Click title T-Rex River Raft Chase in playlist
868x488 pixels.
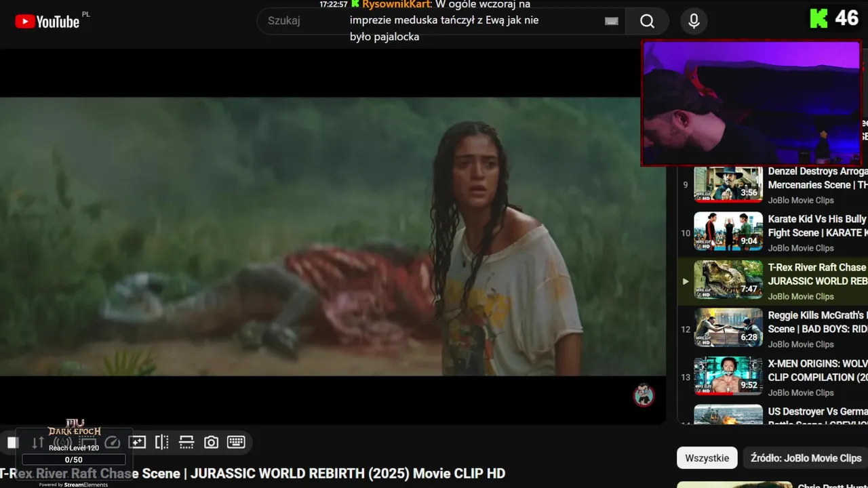click(x=818, y=274)
